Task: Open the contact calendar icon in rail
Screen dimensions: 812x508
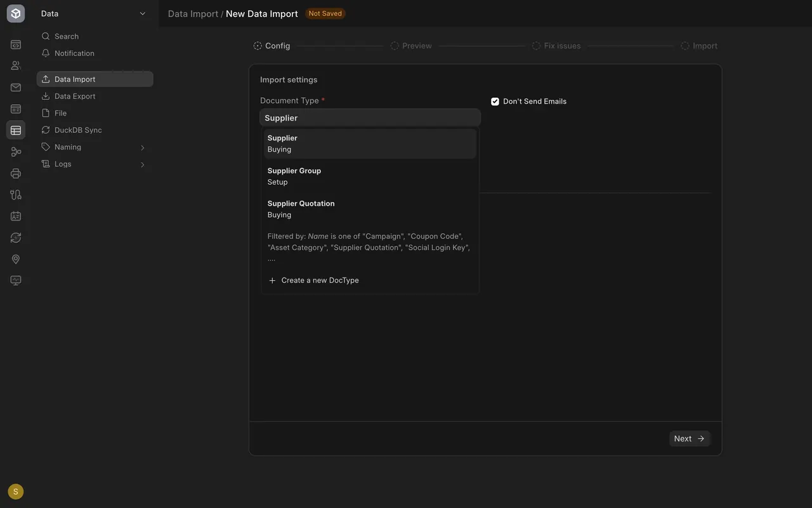Action: (16, 217)
